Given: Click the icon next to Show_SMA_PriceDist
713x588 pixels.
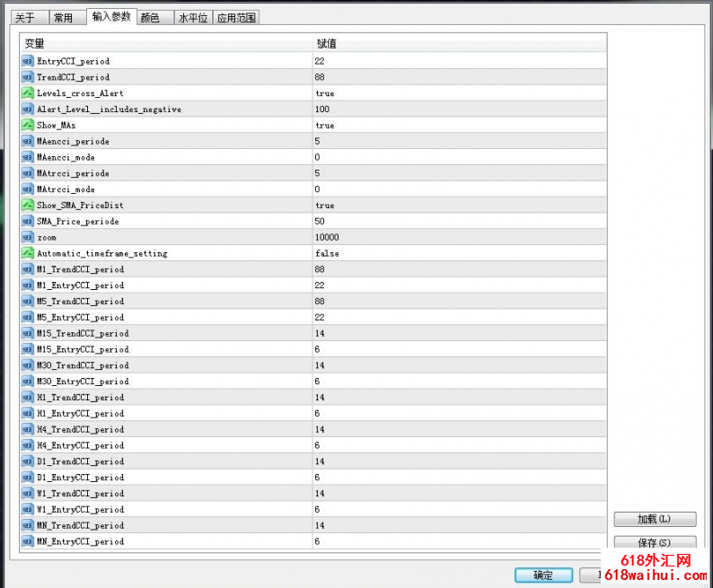Looking at the screenshot, I should click(x=27, y=206).
